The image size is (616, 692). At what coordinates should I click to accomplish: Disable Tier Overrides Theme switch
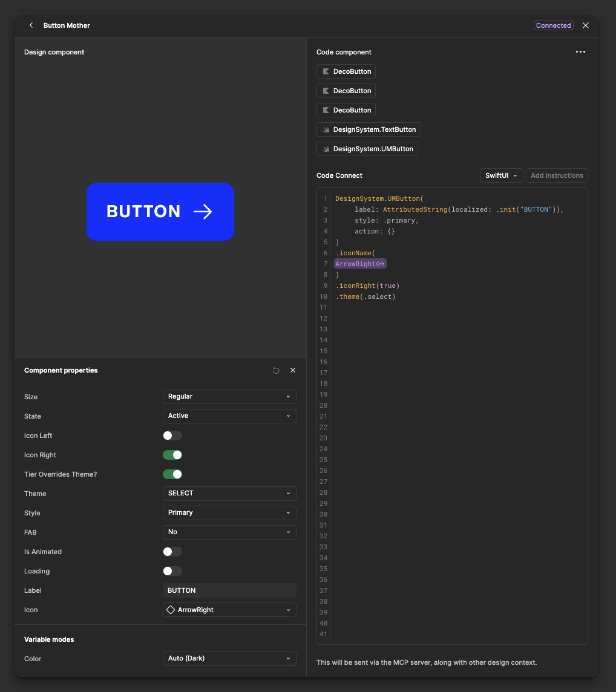tap(172, 474)
